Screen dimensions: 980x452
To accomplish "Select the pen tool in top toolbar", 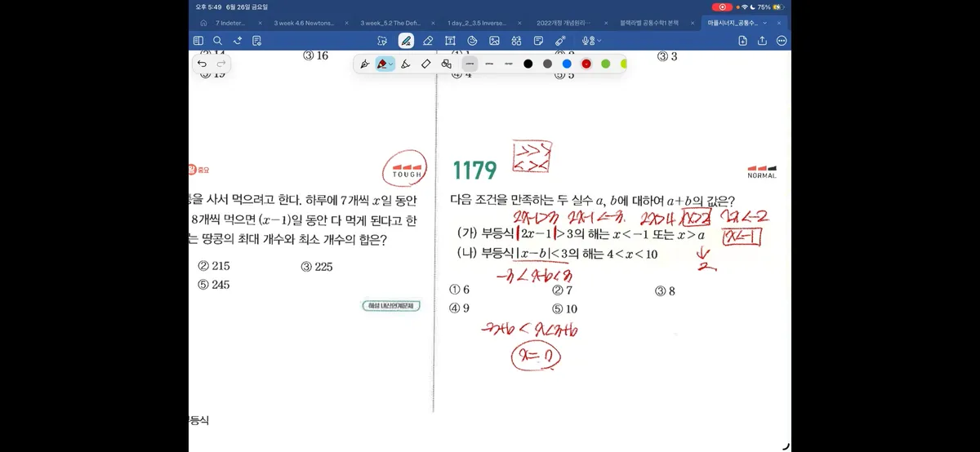I will [x=406, y=40].
